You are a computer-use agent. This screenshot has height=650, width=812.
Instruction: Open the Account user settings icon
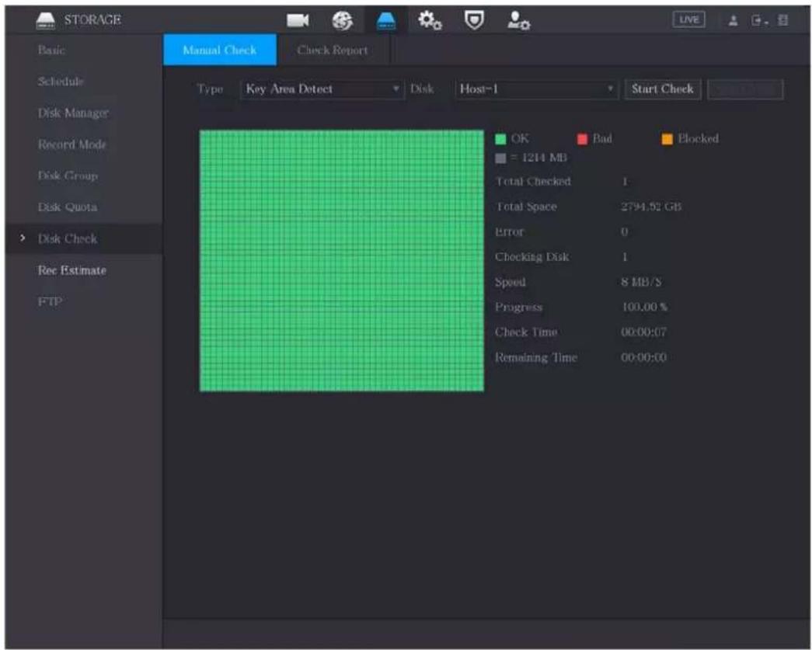click(x=518, y=20)
